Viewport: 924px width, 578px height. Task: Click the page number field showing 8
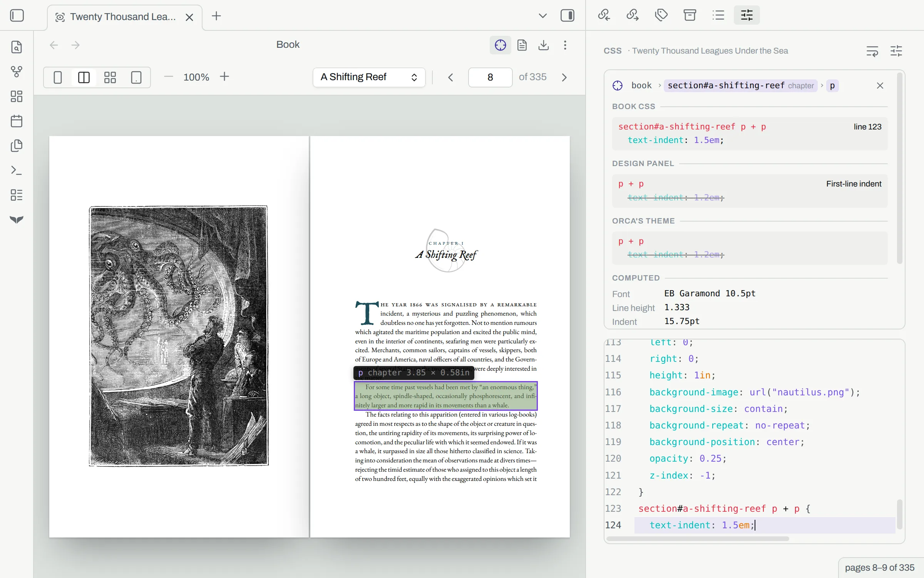coord(490,77)
